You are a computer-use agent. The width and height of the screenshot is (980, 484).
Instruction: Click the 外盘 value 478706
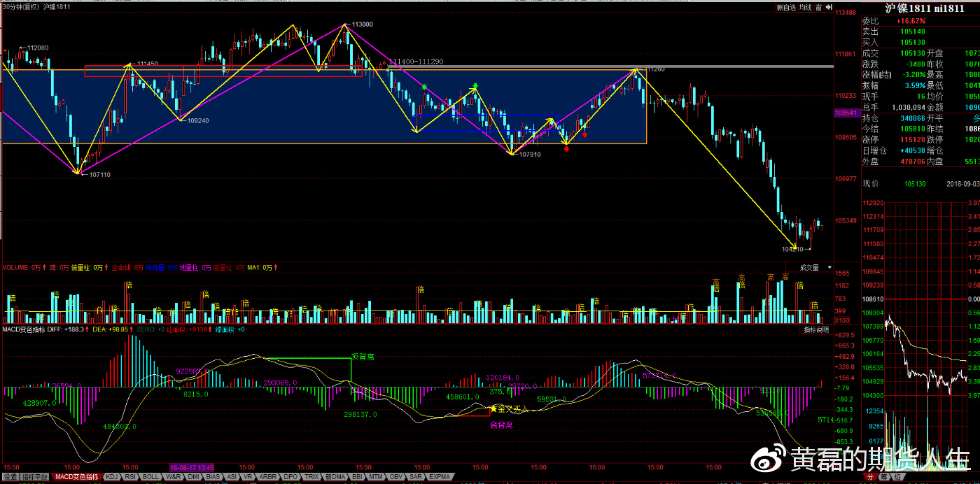point(912,161)
